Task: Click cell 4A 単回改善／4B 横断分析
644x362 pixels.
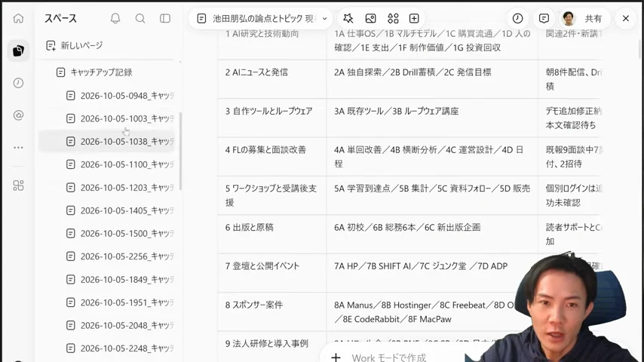Action: point(432,157)
